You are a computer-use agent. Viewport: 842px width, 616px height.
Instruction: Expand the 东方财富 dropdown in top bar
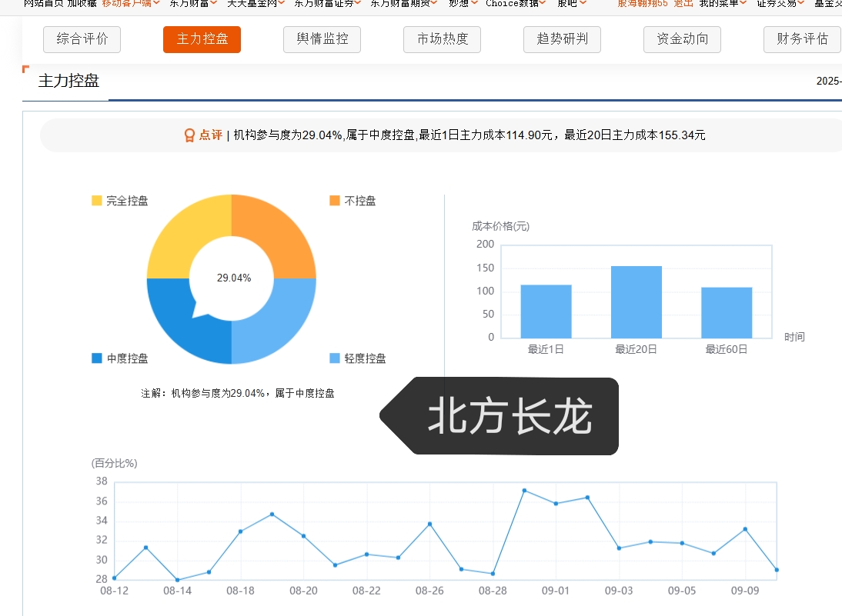pos(192,3)
